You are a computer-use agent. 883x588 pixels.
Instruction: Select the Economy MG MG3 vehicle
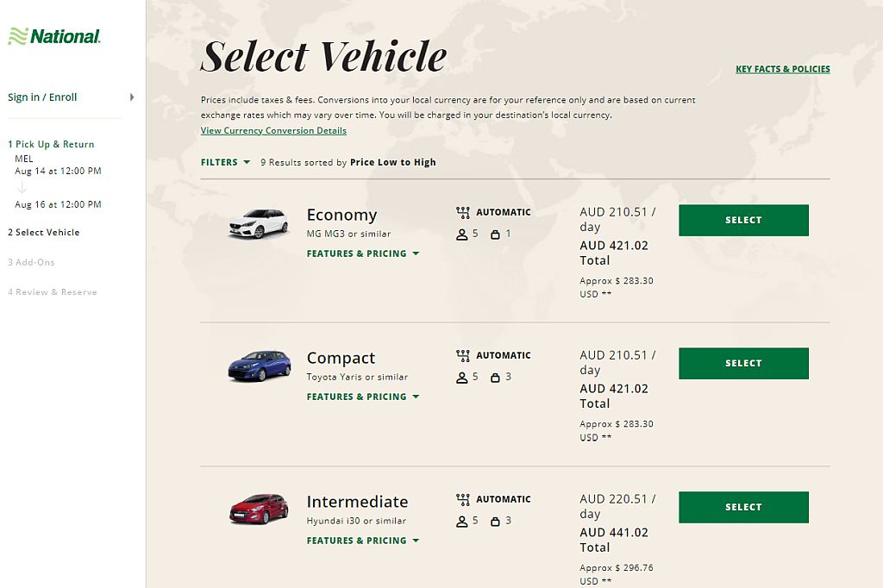pyautogui.click(x=742, y=220)
